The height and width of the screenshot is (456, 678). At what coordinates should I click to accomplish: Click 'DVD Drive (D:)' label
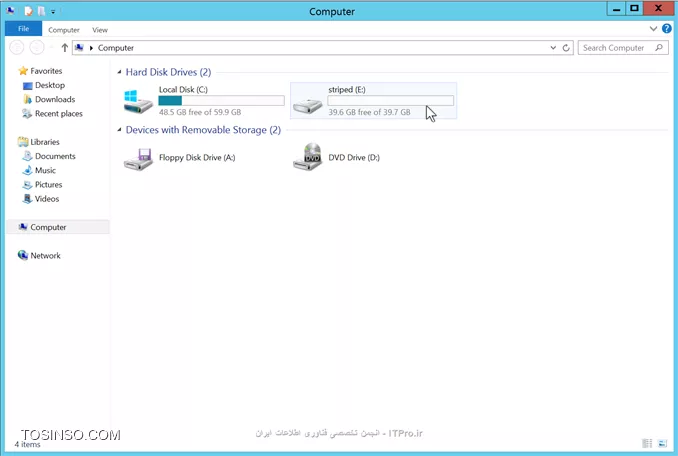pyautogui.click(x=354, y=157)
